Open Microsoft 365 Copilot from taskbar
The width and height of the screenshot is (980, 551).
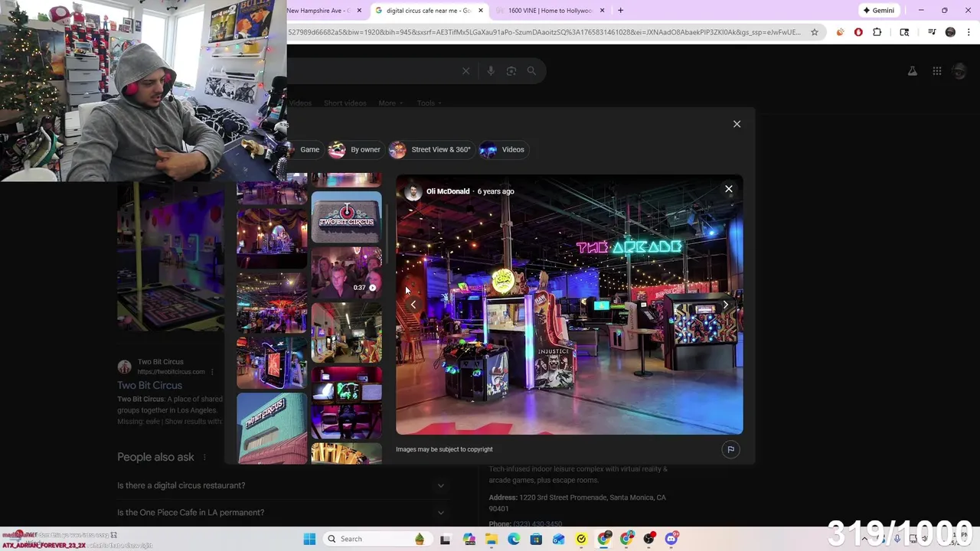[469, 539]
